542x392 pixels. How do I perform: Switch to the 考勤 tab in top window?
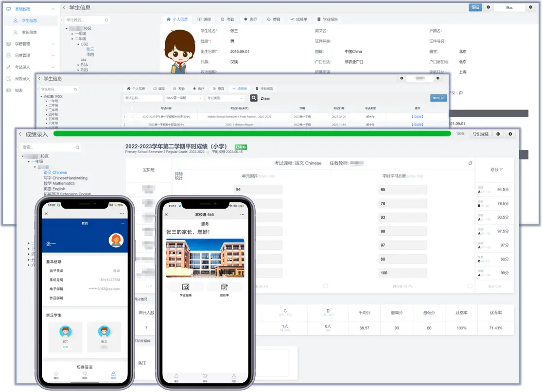227,19
